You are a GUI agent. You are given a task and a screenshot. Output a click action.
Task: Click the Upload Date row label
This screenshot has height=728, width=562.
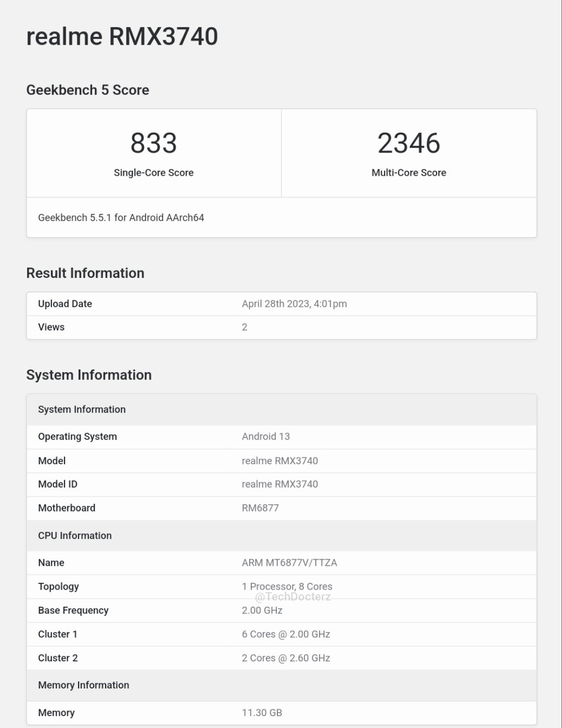(65, 304)
